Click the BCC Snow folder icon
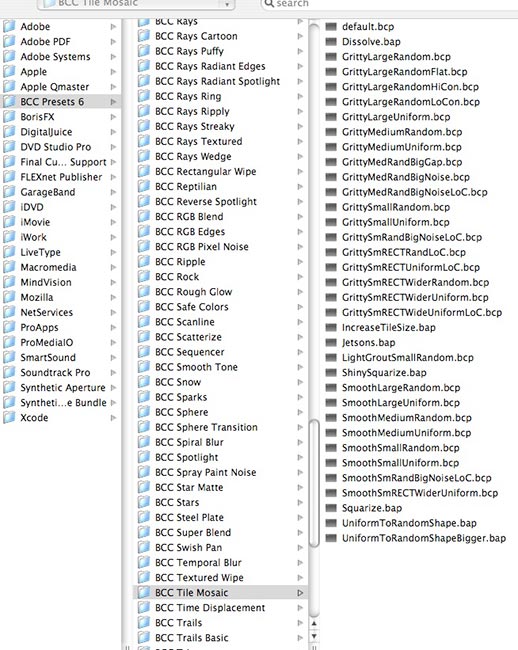This screenshot has width=518, height=650. click(144, 382)
